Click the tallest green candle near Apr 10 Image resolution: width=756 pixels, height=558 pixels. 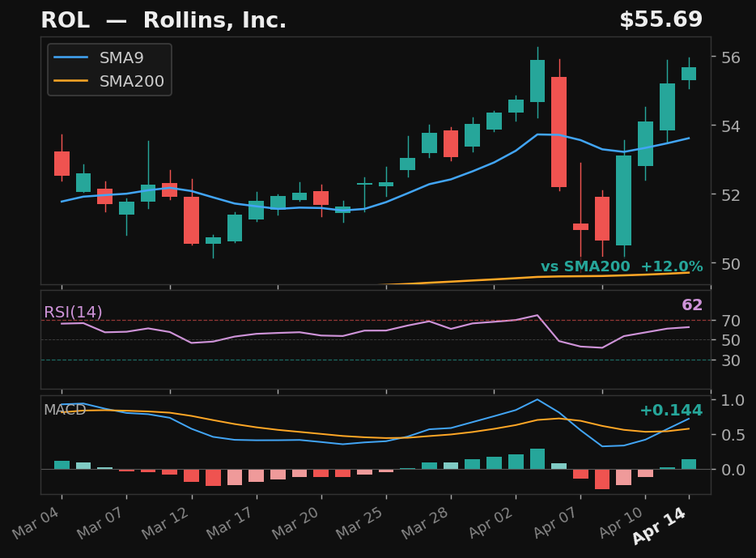623,200
